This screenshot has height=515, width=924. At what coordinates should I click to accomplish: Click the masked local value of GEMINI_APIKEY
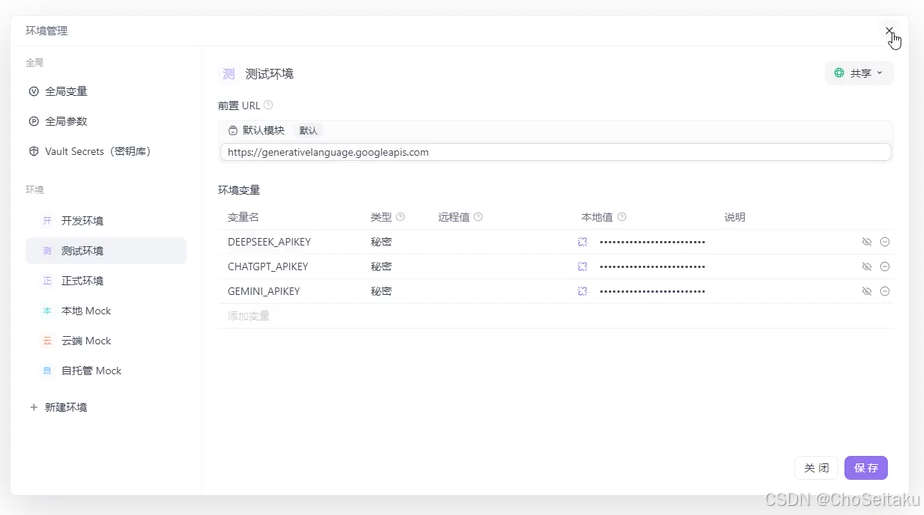click(x=652, y=292)
